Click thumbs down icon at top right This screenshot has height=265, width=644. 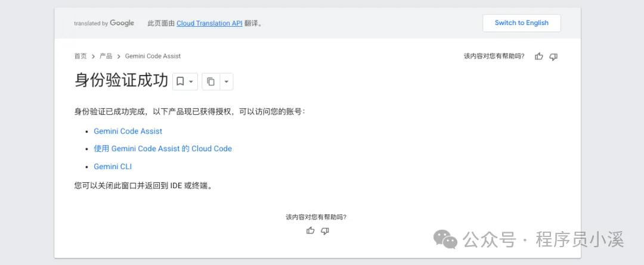click(553, 57)
